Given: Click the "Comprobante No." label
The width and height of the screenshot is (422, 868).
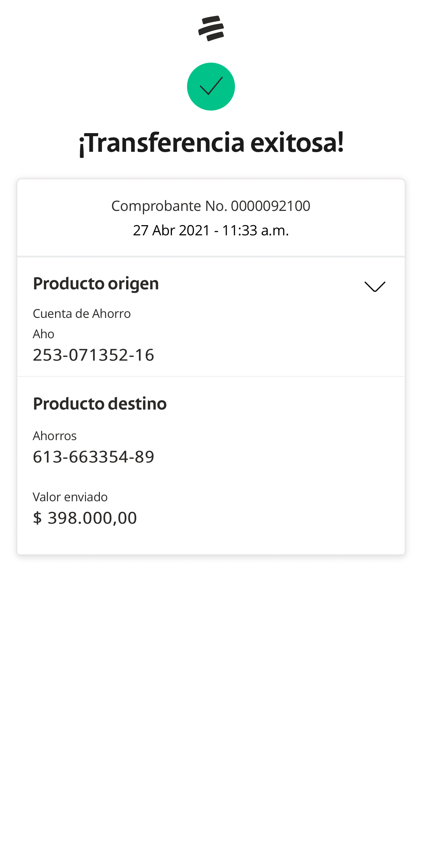Looking at the screenshot, I should pyautogui.click(x=169, y=206).
